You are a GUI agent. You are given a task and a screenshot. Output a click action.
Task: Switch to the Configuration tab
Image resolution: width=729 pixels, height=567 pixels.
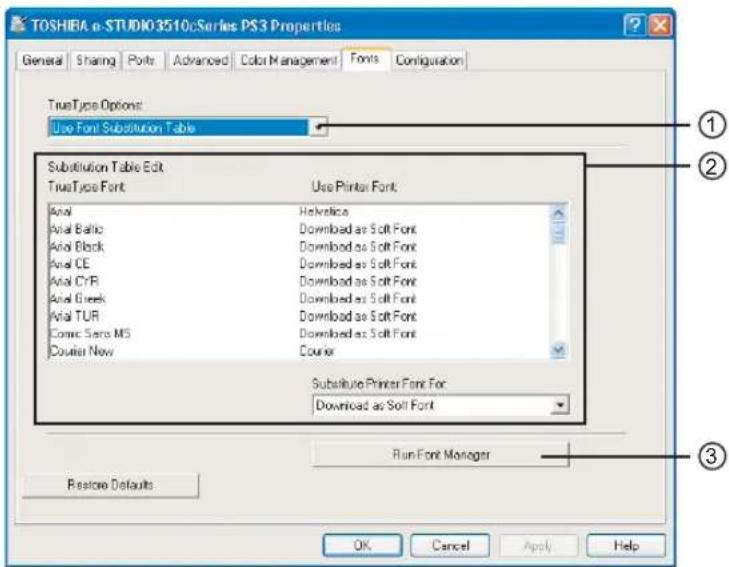429,60
